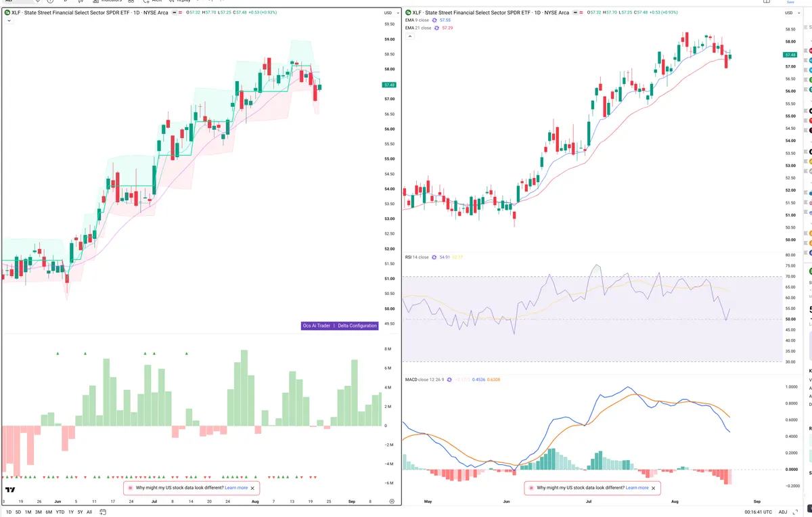Image resolution: width=812 pixels, height=517 pixels.
Task: Select the 1M date range
Action: point(28,512)
